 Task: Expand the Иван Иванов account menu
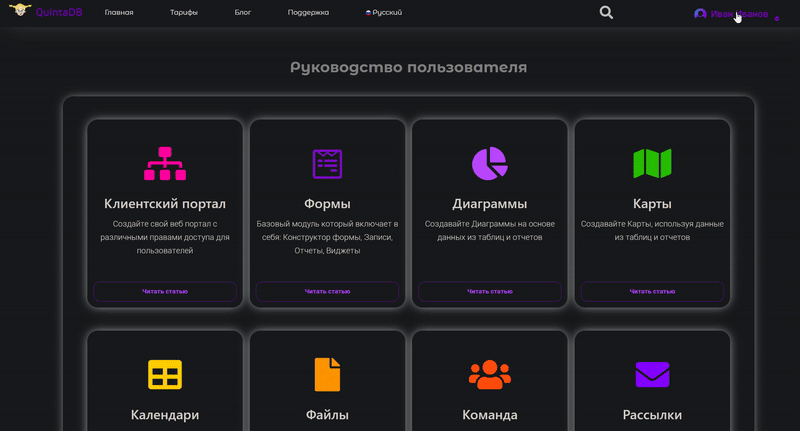click(x=737, y=14)
